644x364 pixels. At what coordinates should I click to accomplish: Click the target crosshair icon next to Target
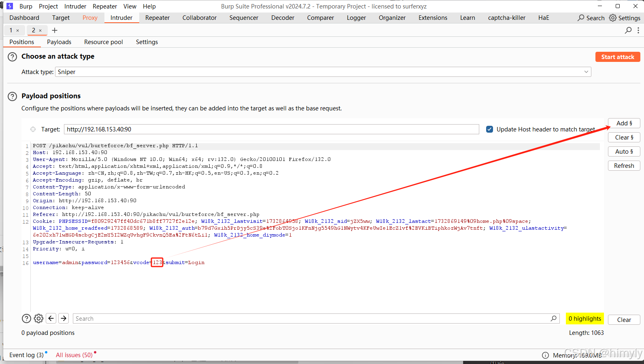click(33, 129)
